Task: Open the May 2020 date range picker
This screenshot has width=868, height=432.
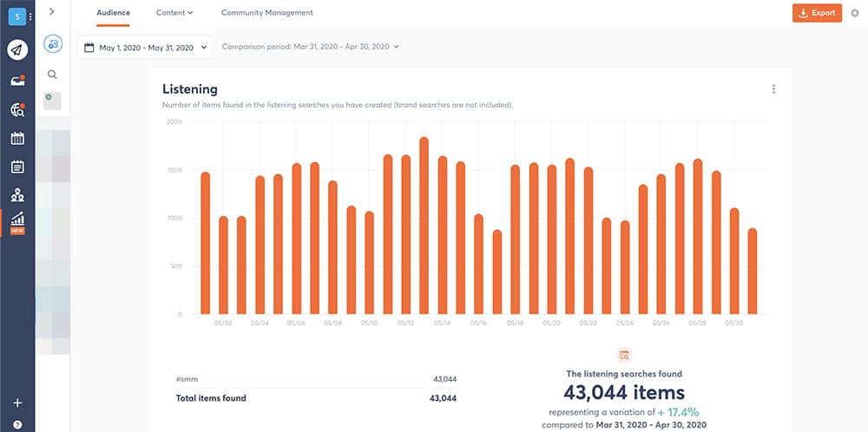Action: click(x=144, y=48)
